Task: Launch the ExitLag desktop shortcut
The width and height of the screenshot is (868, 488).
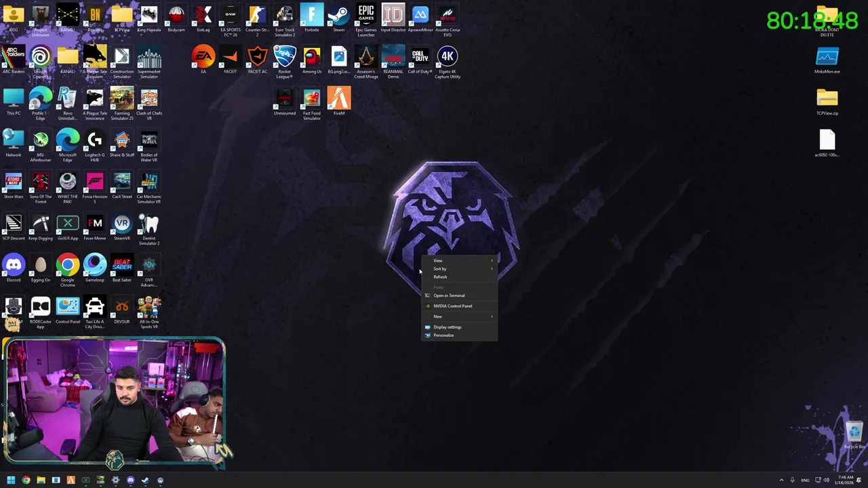Action: point(203,18)
